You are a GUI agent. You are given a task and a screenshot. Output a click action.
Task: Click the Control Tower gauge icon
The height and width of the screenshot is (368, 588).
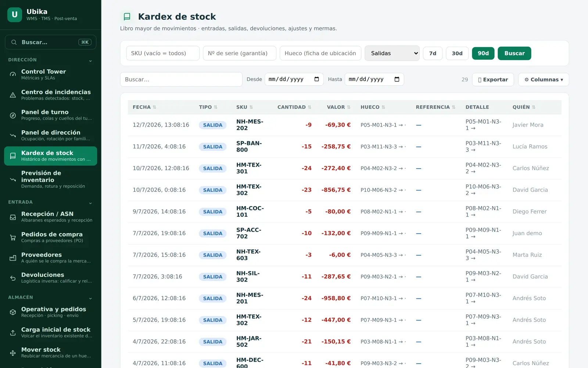point(13,74)
